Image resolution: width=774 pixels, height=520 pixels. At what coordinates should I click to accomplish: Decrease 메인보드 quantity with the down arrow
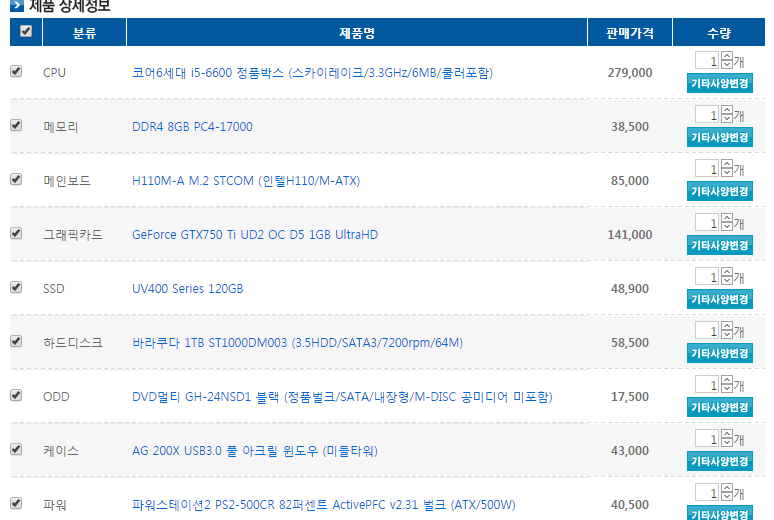[x=727, y=172]
